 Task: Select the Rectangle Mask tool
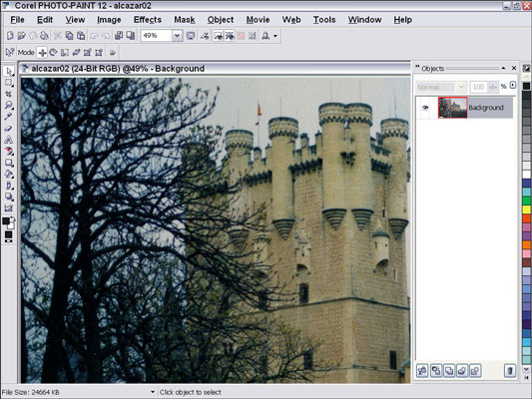coord(9,83)
